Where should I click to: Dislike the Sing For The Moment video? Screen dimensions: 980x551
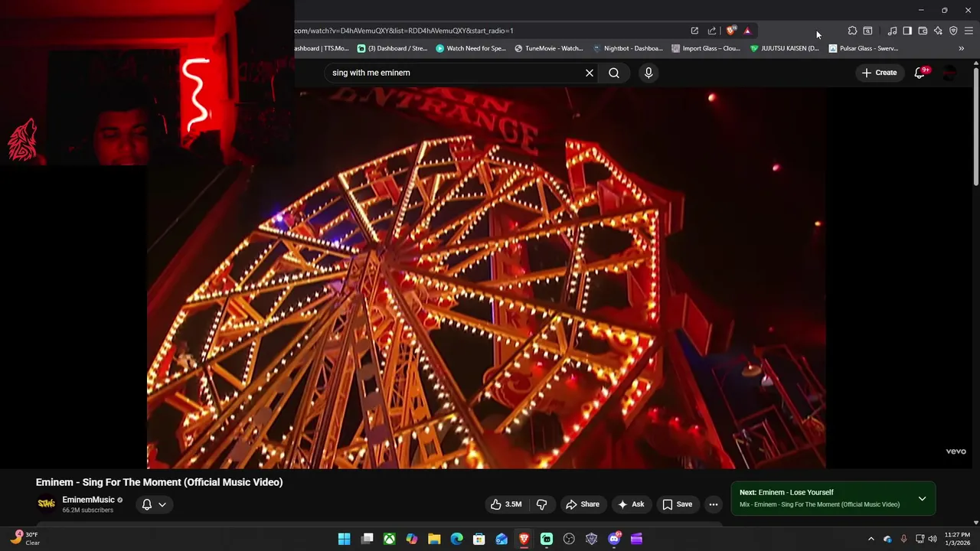[542, 504]
